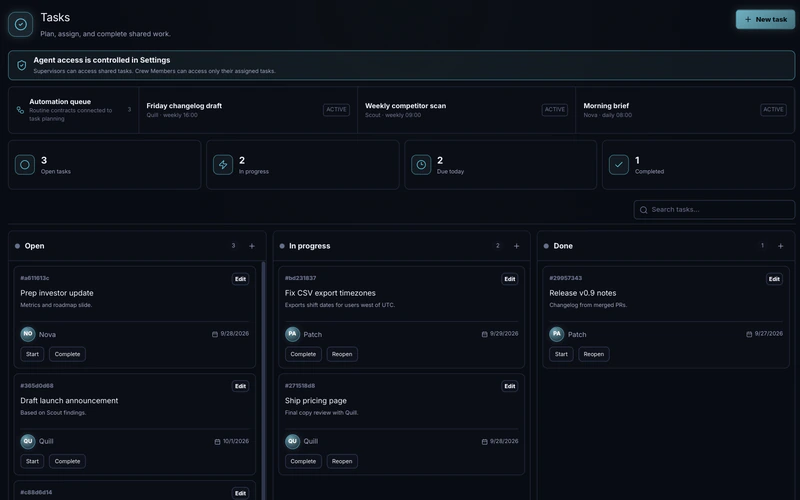Click the Automation queue link icon
This screenshot has width=800, height=500.
[x=20, y=110]
